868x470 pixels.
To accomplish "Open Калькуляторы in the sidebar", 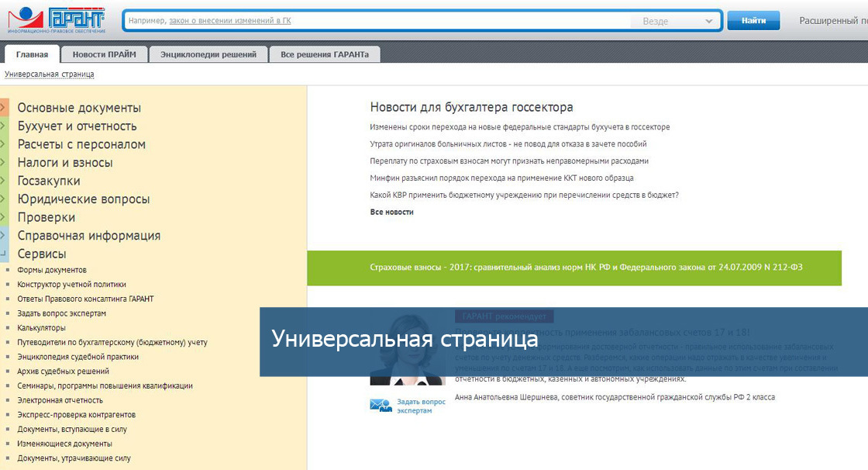I will (x=41, y=327).
